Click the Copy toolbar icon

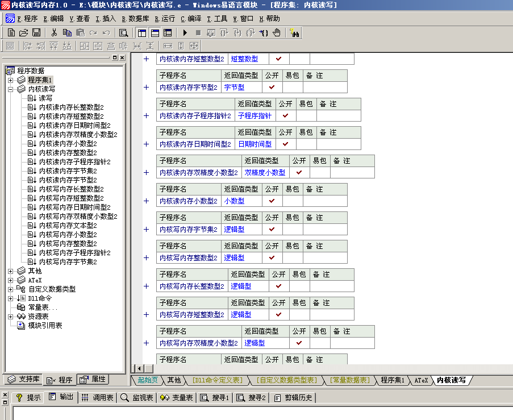(67, 33)
